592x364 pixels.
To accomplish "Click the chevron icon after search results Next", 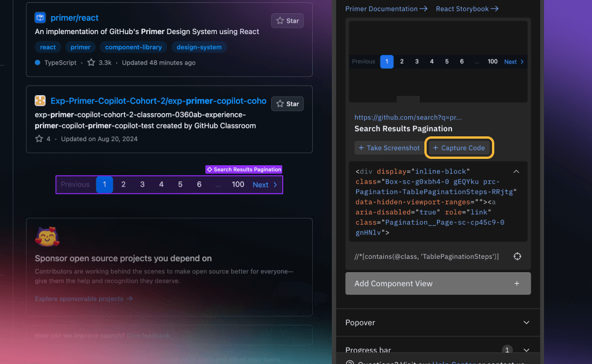I will [x=275, y=185].
